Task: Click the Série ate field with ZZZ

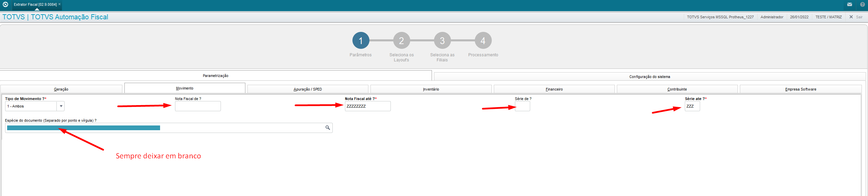Action: 692,106
